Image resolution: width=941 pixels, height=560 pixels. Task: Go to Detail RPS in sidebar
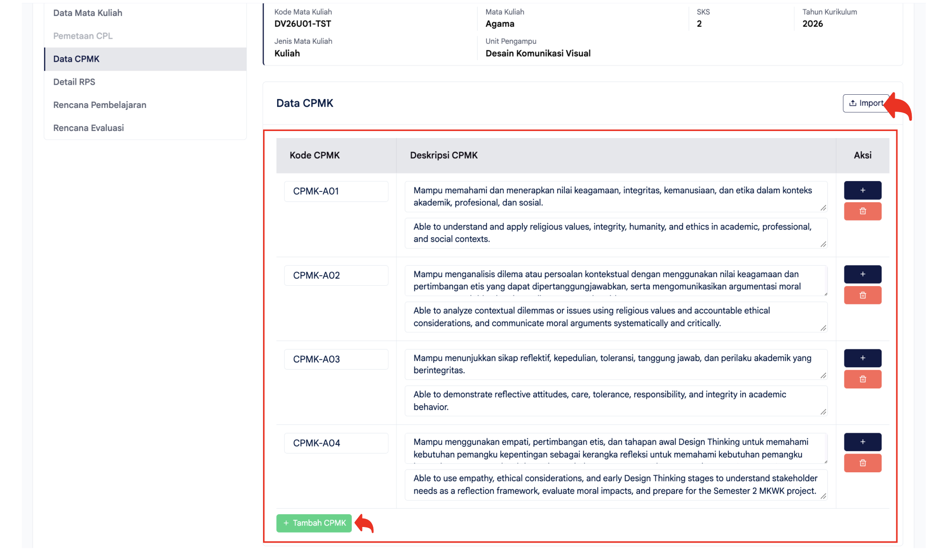point(145,82)
